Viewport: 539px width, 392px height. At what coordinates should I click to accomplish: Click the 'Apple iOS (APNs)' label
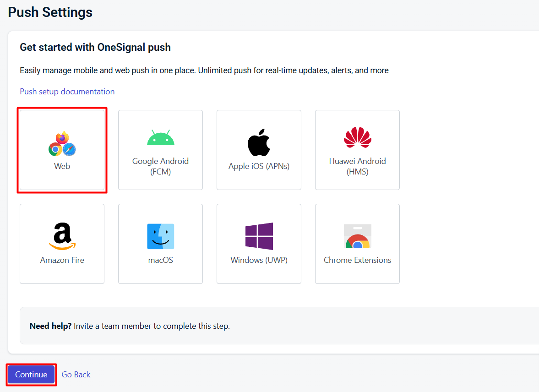point(259,166)
